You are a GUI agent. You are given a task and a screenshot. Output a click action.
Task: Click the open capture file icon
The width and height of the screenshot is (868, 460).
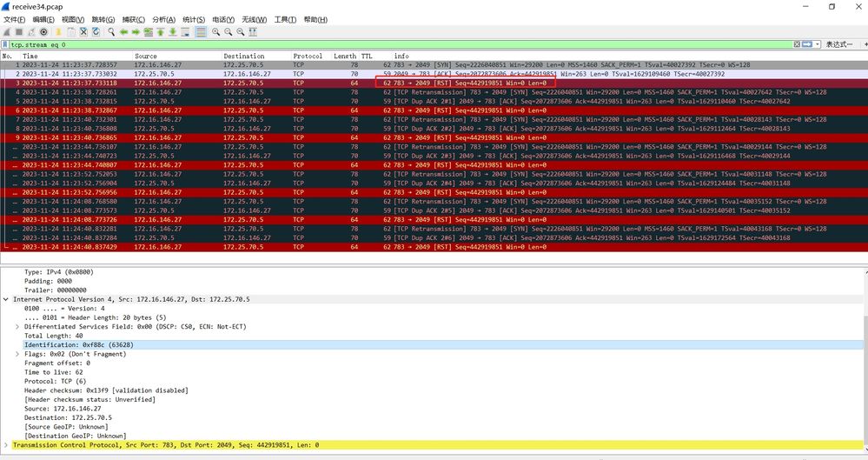click(58, 32)
